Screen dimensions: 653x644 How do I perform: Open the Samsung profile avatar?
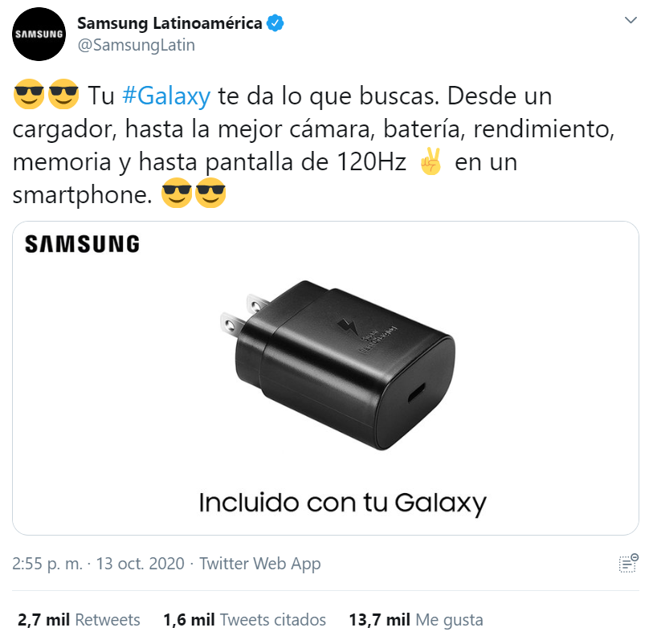click(x=39, y=34)
